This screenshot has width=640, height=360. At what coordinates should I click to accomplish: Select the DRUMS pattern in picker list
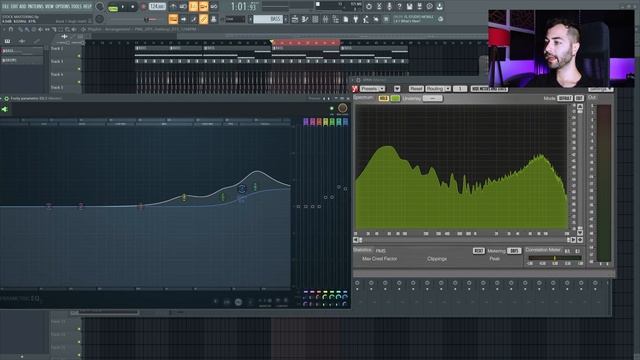(22, 60)
